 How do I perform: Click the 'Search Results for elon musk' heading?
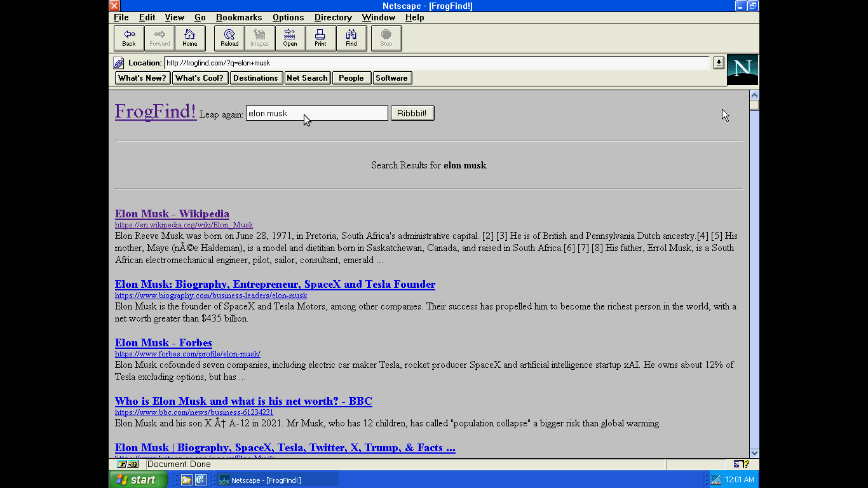[429, 165]
